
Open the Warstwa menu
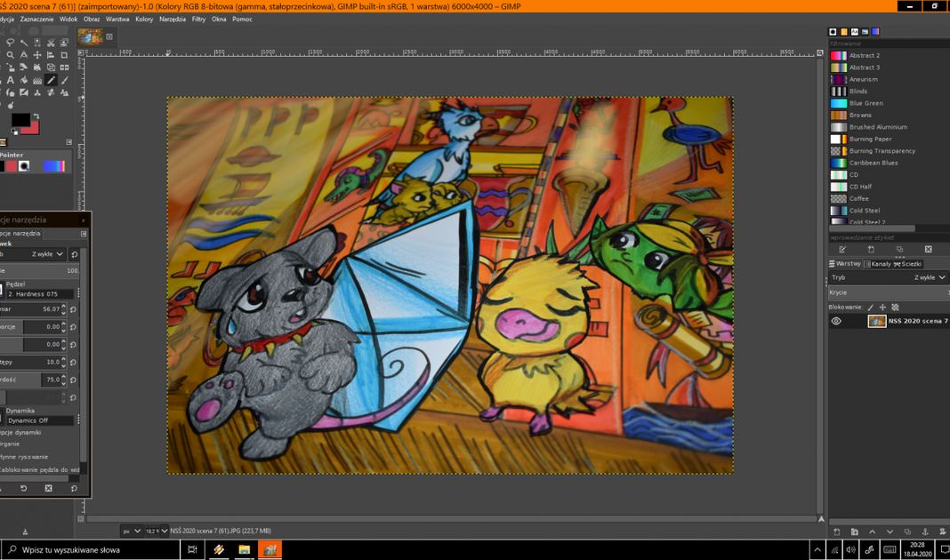117,20
